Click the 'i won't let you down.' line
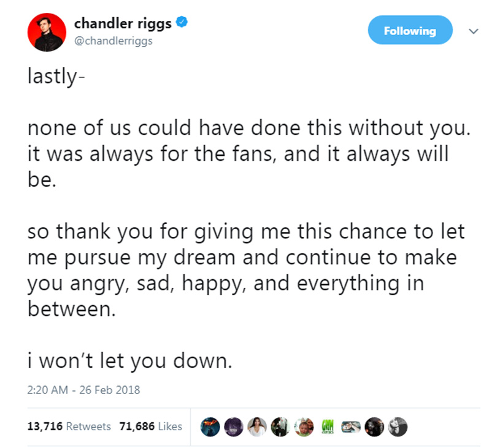 click(130, 360)
